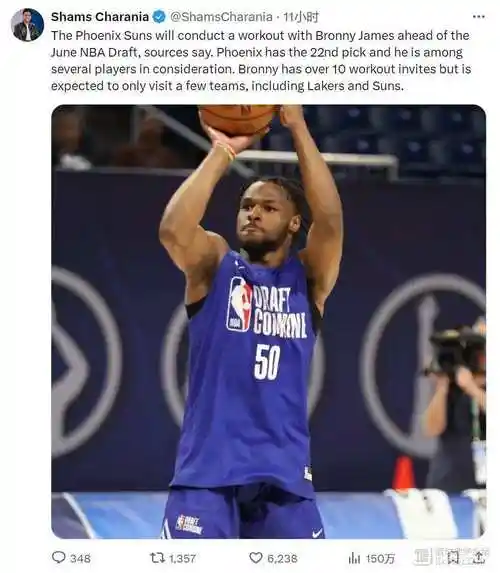Share the tweet via upload arrow icon
Image resolution: width=500 pixels, height=573 pixels.
click(479, 557)
